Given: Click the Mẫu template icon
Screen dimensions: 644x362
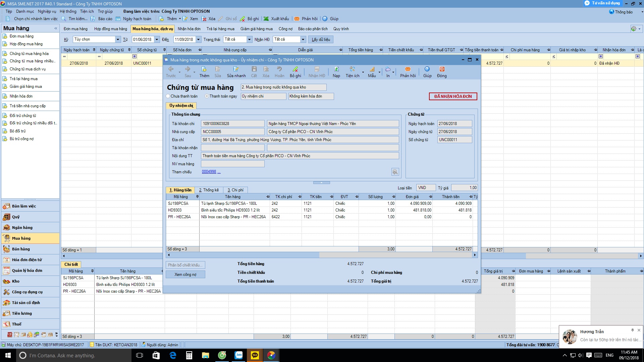Looking at the screenshot, I should 372,69.
